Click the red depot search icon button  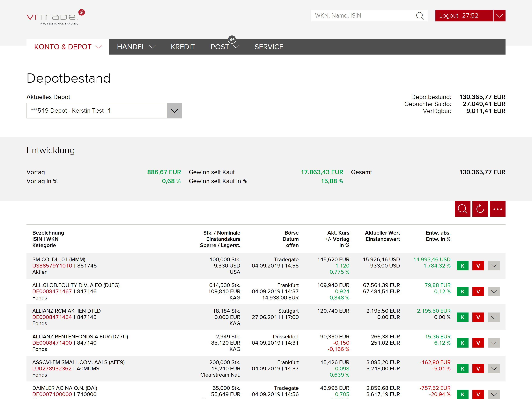[462, 209]
